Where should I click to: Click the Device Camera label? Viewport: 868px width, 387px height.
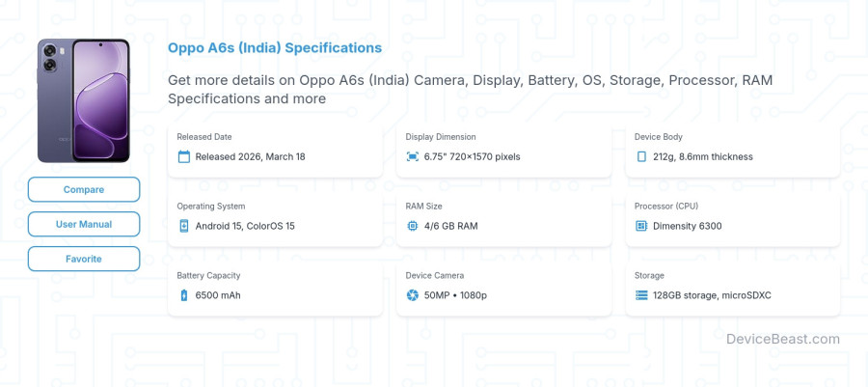tap(435, 275)
